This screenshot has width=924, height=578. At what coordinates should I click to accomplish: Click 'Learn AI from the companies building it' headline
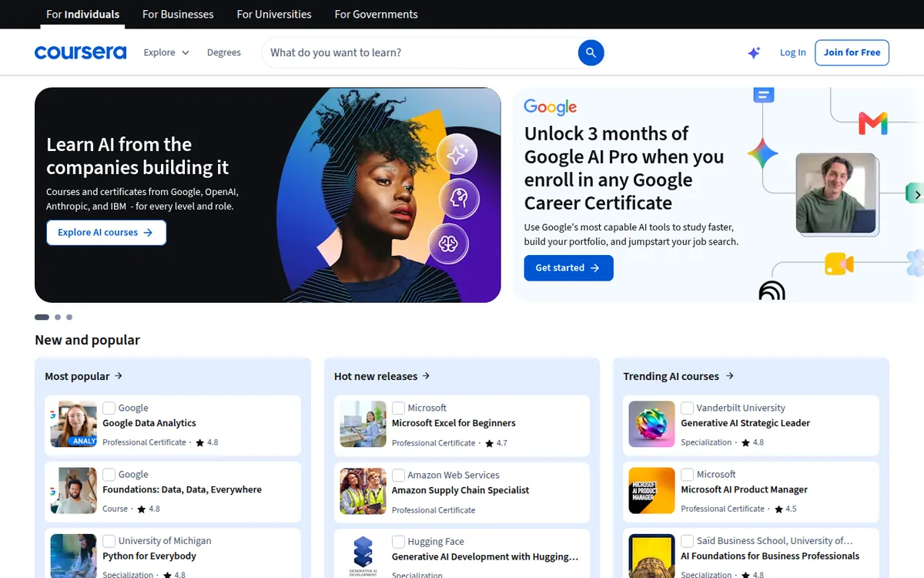tap(138, 156)
